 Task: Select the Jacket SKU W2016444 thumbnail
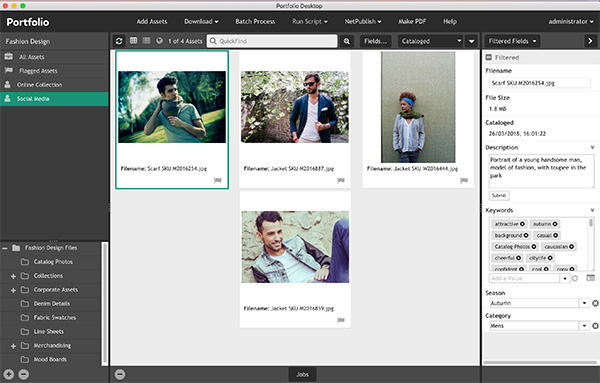418,107
